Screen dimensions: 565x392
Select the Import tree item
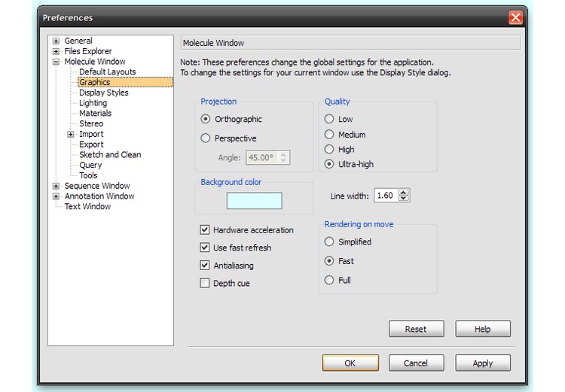(x=91, y=134)
